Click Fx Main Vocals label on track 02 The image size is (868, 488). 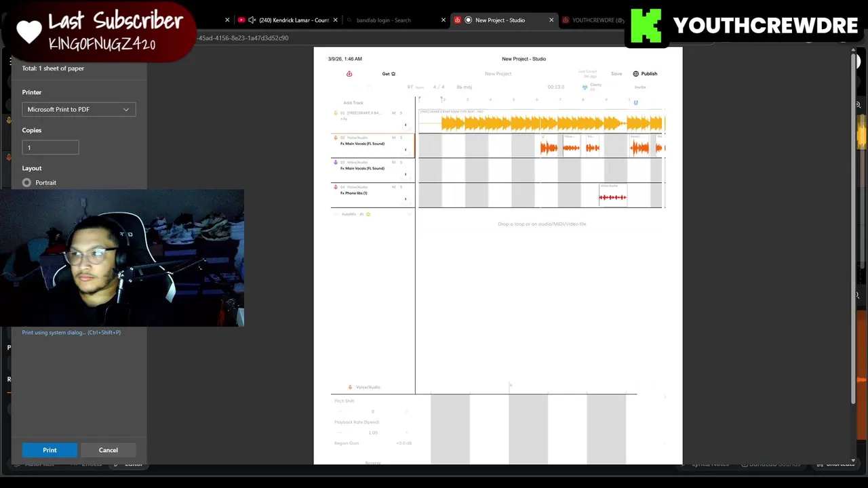[x=362, y=144]
